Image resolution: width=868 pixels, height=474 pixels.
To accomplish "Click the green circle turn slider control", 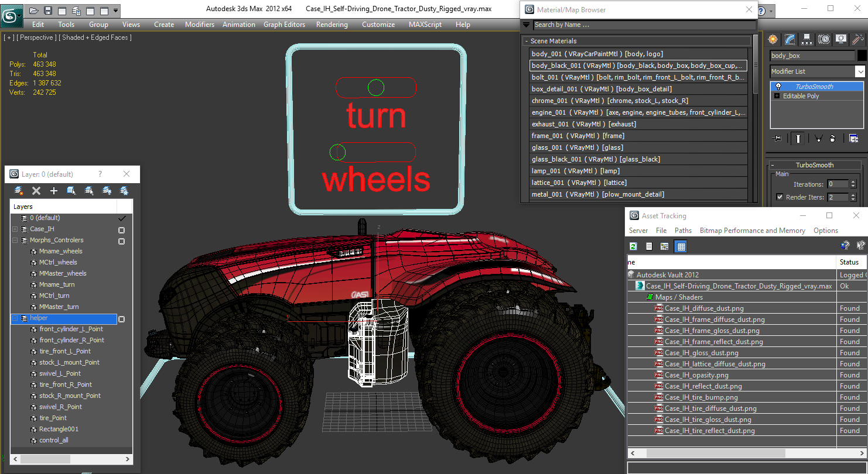I will click(x=376, y=88).
